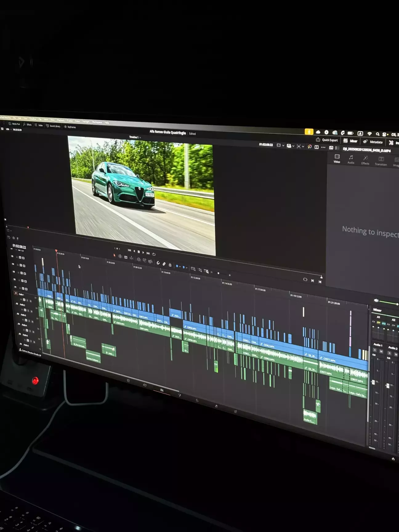Open the Media Pool panel
The image size is (399, 532).
pyautogui.click(x=14, y=124)
